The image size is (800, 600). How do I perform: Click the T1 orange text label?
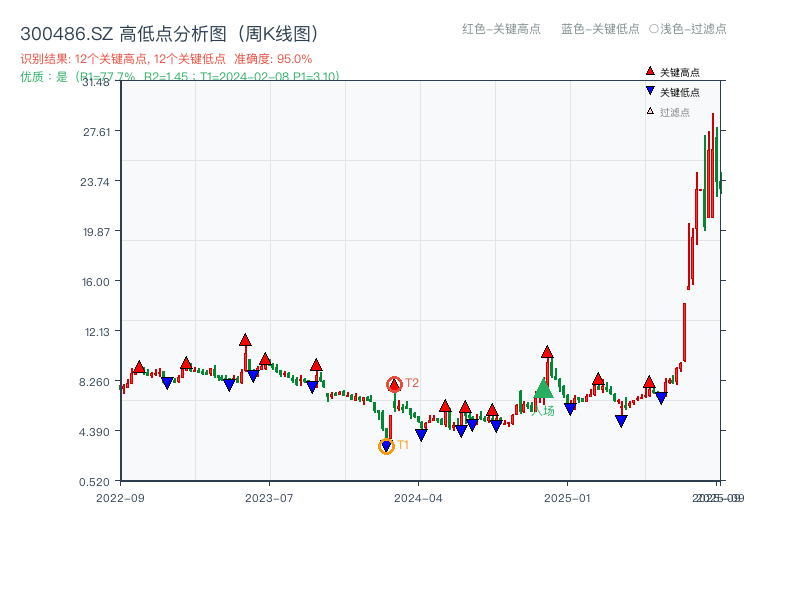[403, 445]
